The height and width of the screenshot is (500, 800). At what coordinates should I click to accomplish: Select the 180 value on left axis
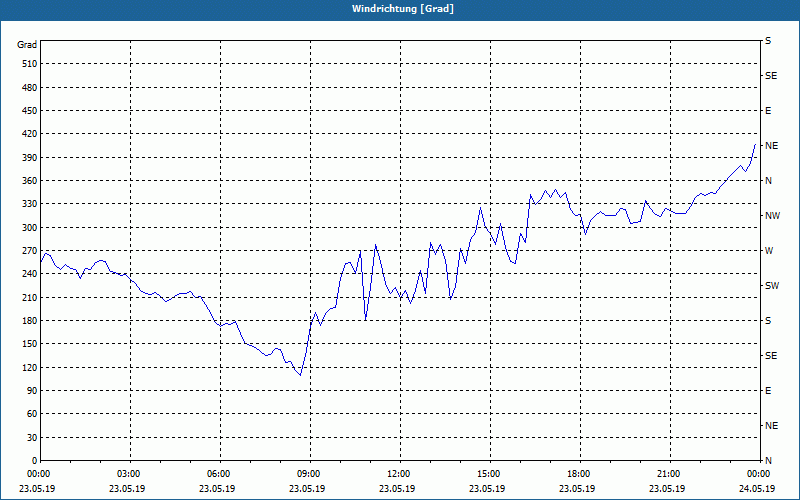[30, 321]
